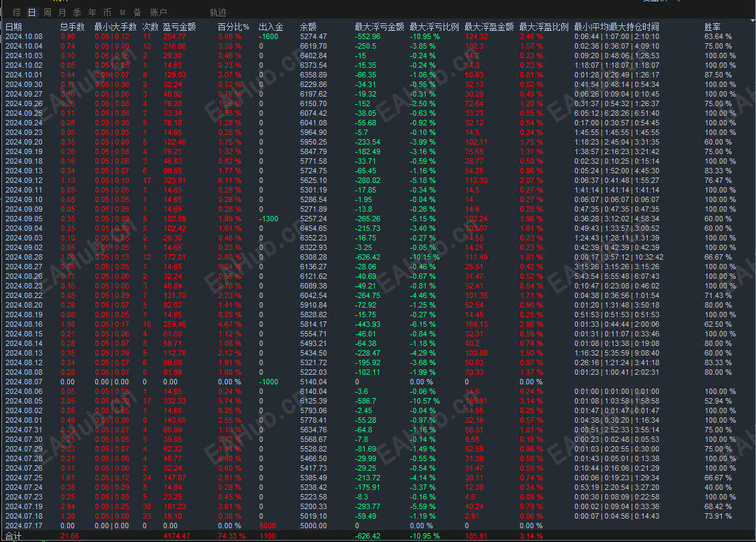Image resolution: width=756 pixels, height=542 pixels.
Task: Sort by the 次数 column header
Action: 151,27
